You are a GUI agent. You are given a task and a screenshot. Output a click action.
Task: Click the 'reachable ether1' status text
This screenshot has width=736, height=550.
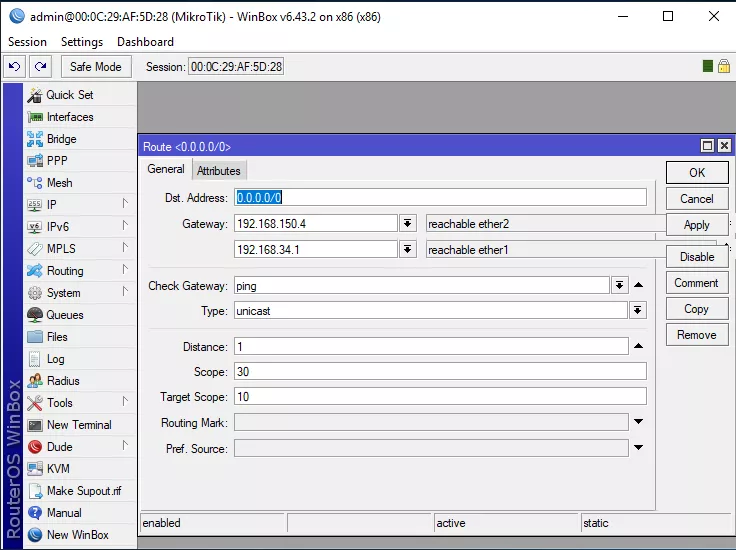point(468,250)
